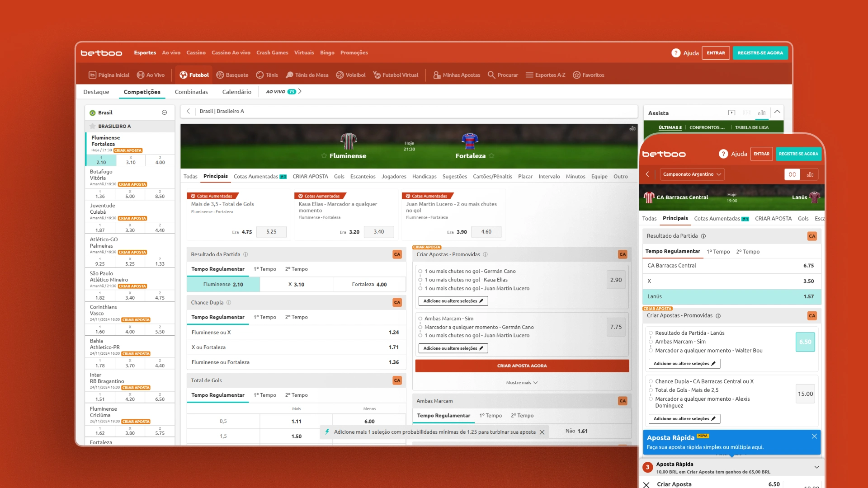Switch to the Combinadas tab
This screenshot has width=868, height=488.
(x=191, y=92)
